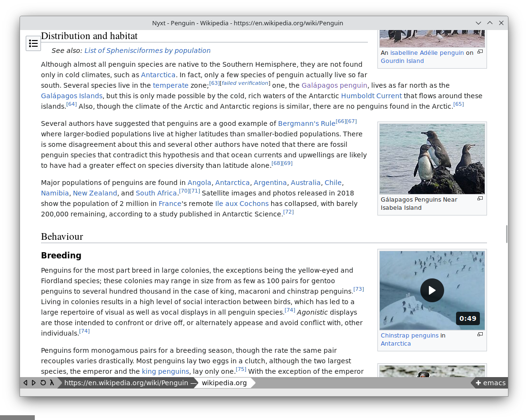Select the wikipedia.org tab in status bar
The height and width of the screenshot is (420, 528).
(224, 383)
